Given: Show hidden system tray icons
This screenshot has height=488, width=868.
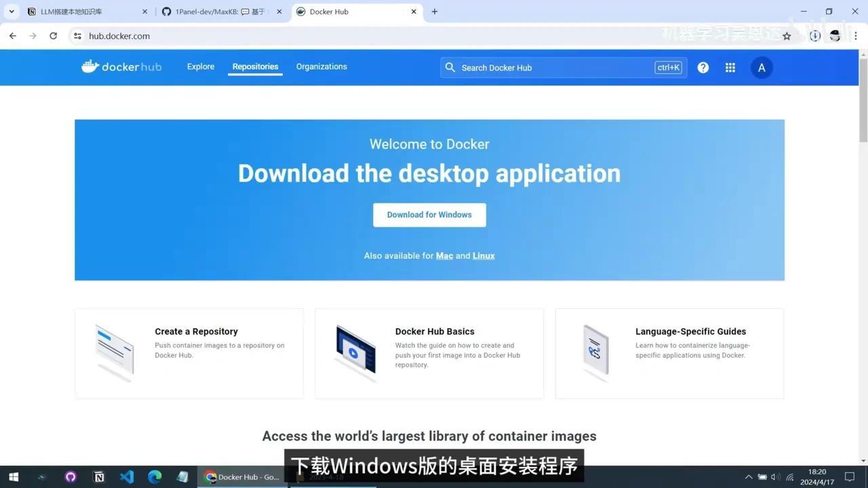Looking at the screenshot, I should point(749,477).
